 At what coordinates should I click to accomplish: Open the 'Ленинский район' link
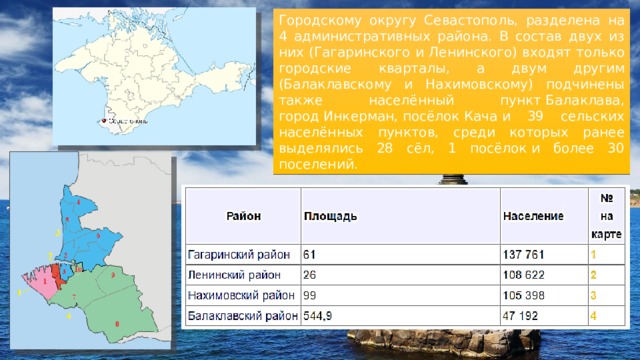point(234,275)
